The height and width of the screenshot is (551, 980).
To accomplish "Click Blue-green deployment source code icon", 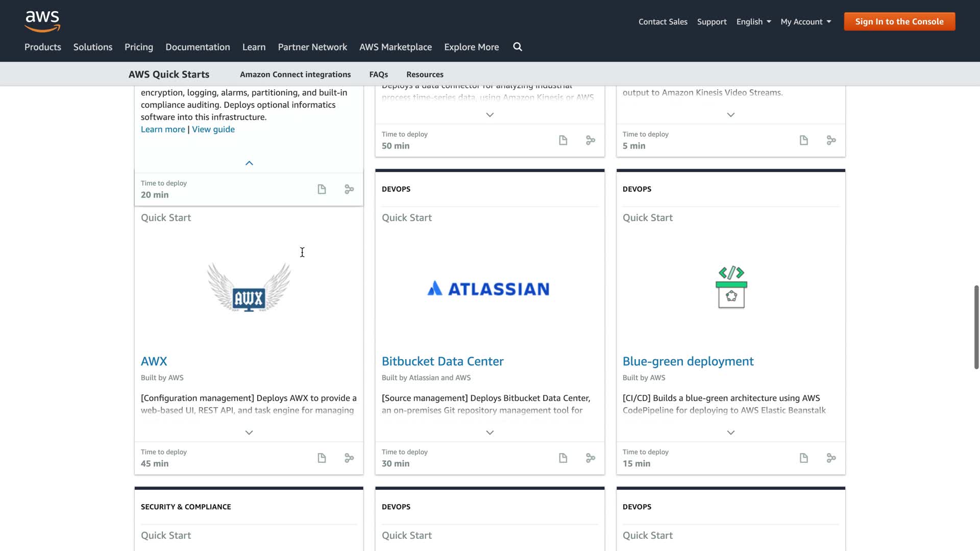I will pyautogui.click(x=831, y=458).
